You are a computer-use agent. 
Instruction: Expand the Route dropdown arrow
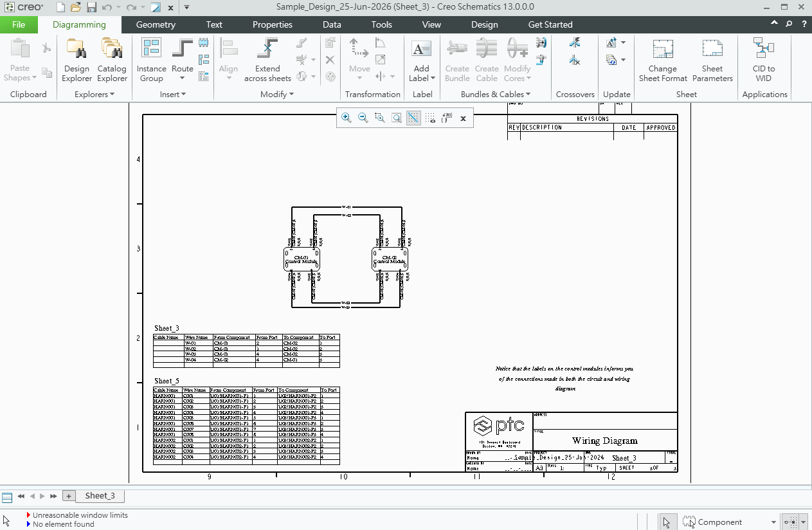tap(182, 78)
